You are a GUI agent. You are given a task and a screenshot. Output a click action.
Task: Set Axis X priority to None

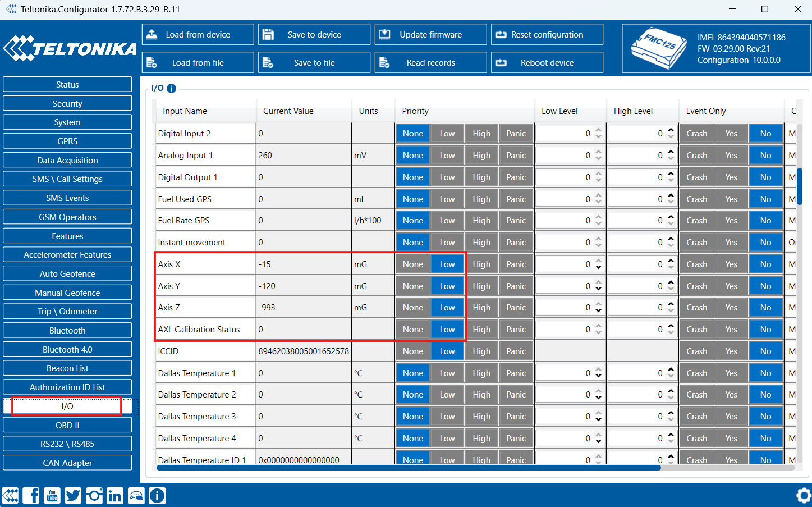coord(413,264)
